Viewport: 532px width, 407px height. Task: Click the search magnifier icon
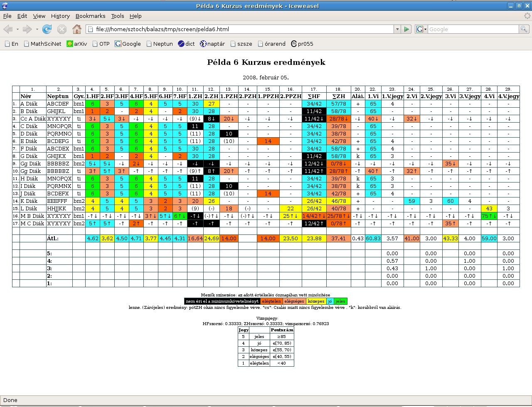pos(524,30)
